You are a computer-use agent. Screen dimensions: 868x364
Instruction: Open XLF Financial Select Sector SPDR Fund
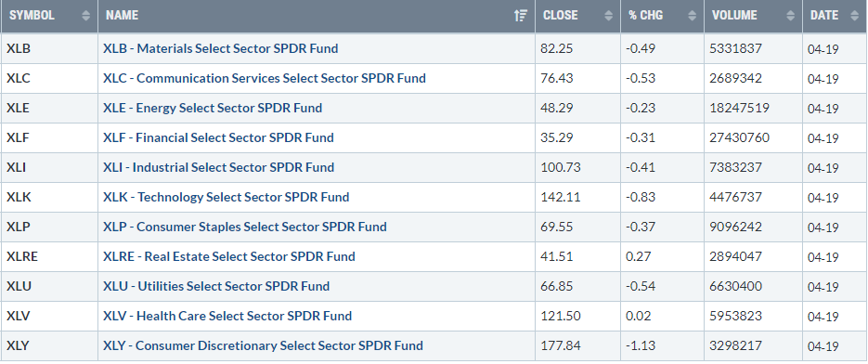point(218,137)
